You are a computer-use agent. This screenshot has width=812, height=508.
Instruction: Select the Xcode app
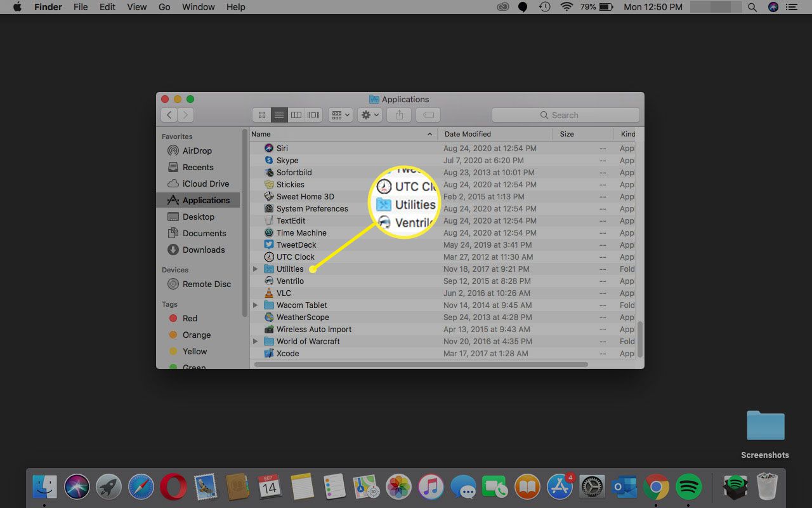click(x=442, y=353)
